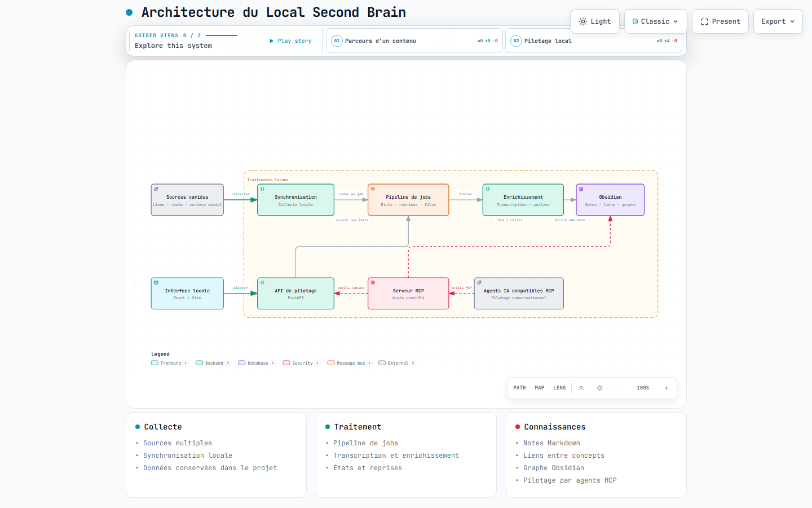Zoom in with the plus button
The height and width of the screenshot is (508, 812).
coord(666,388)
